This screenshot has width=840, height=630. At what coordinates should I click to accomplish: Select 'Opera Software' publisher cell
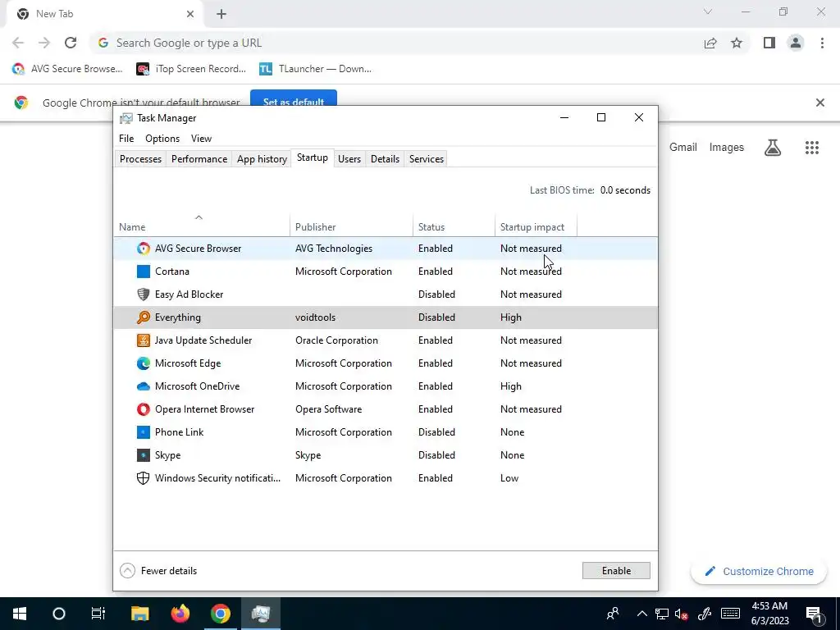click(x=328, y=409)
